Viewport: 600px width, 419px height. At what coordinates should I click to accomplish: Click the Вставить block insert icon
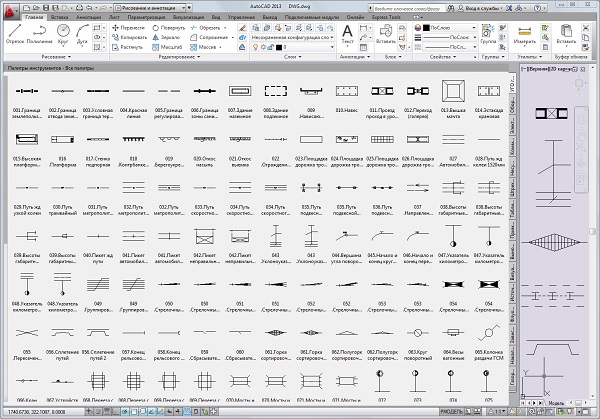pyautogui.click(x=385, y=31)
